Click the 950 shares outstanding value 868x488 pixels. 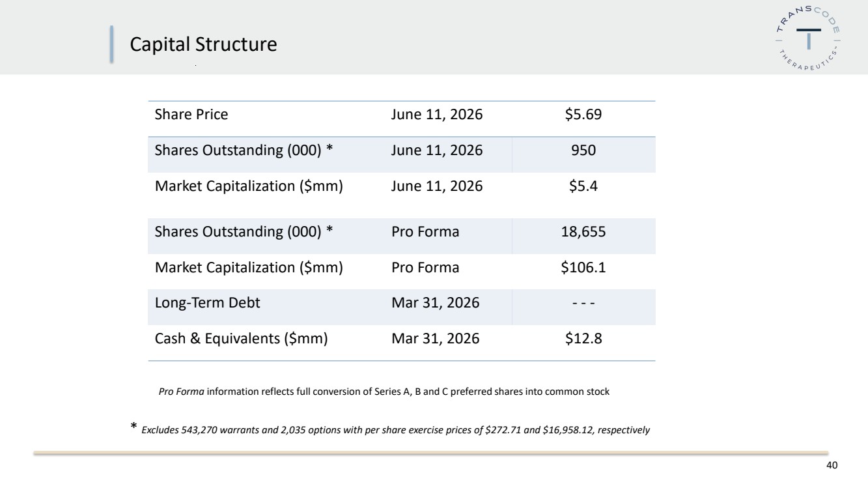click(x=583, y=151)
